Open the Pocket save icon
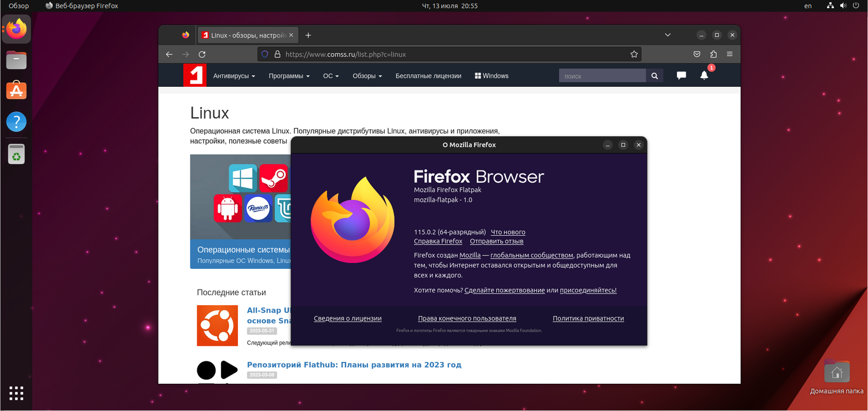 click(697, 54)
